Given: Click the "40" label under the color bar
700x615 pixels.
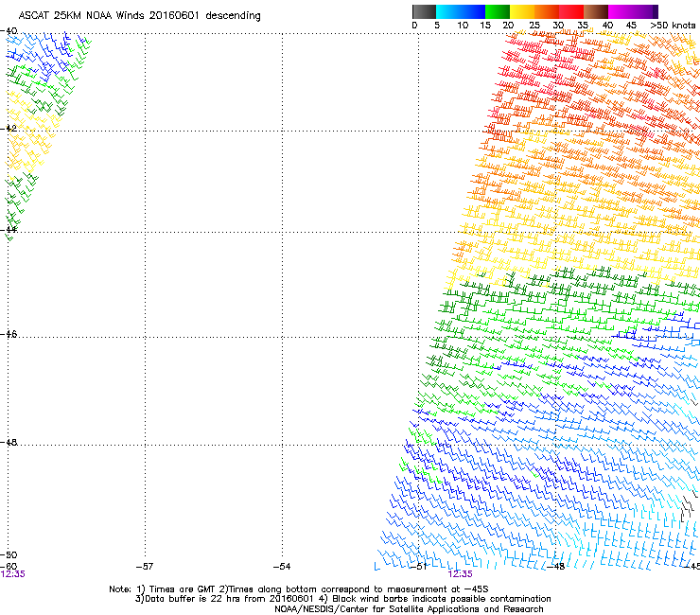Looking at the screenshot, I should coord(607,26).
